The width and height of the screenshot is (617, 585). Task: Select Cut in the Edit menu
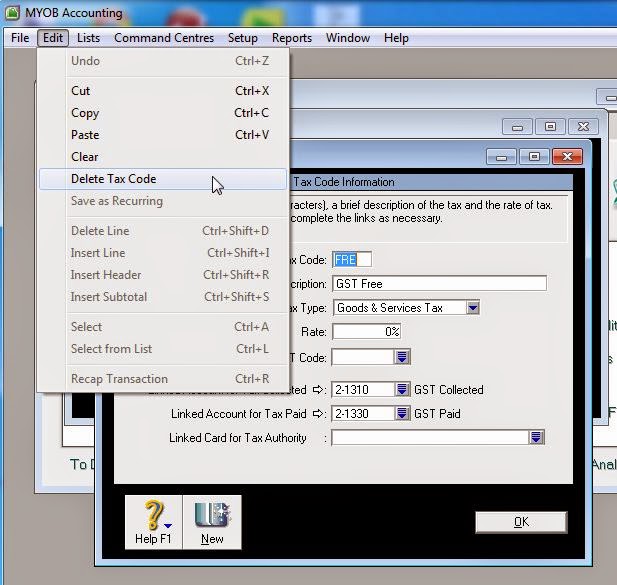(x=163, y=91)
